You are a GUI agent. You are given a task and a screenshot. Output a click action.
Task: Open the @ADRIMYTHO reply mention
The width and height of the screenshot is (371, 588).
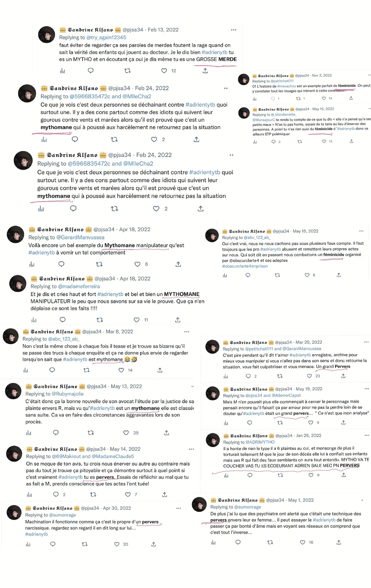tap(260, 442)
